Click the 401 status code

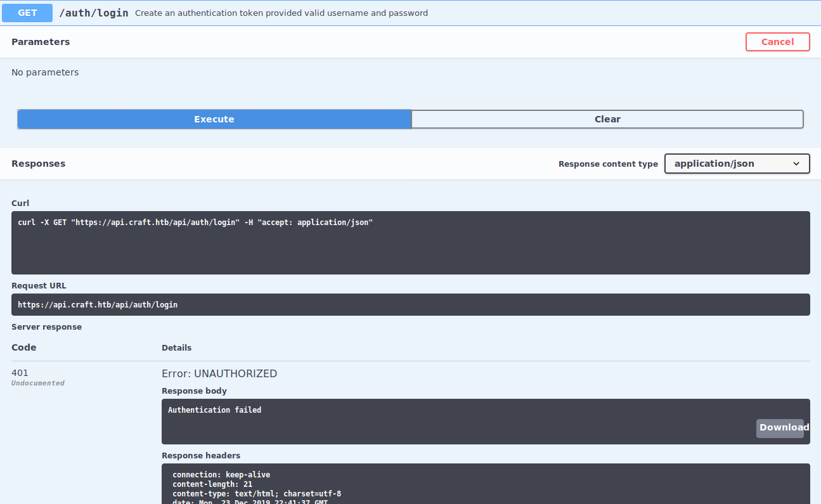click(20, 373)
